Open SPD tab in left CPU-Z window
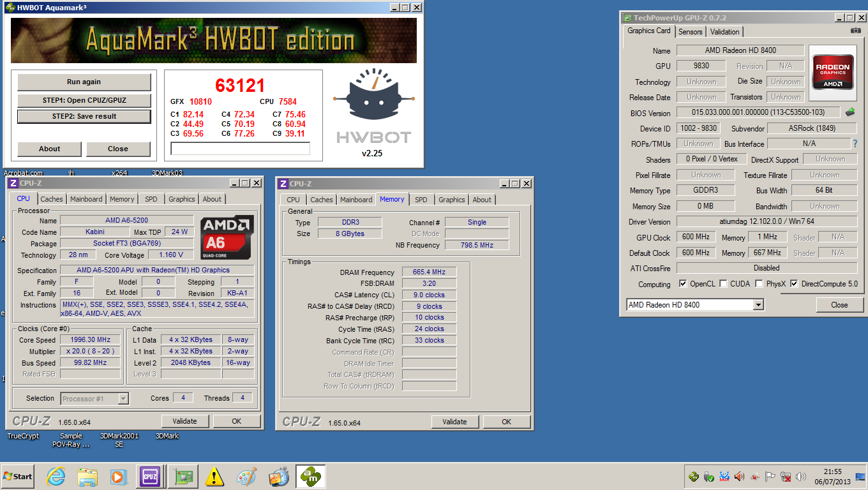 (151, 199)
